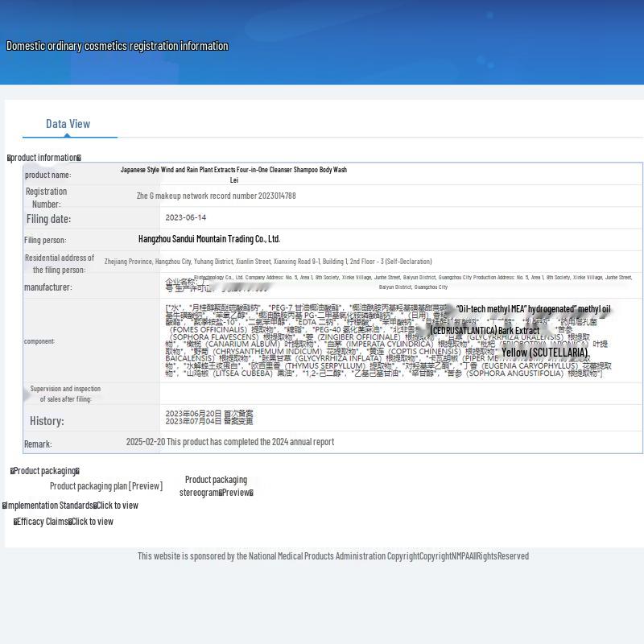Click the Oil-tech methyl MEA ingredient text
The height and width of the screenshot is (644, 644).
coord(535,309)
